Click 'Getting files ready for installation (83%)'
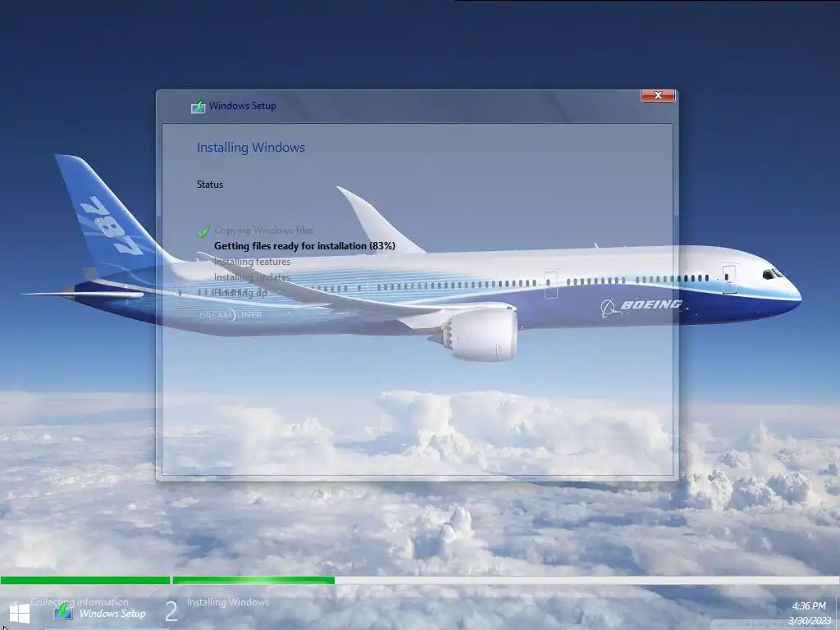Image resolution: width=840 pixels, height=630 pixels. (x=304, y=246)
